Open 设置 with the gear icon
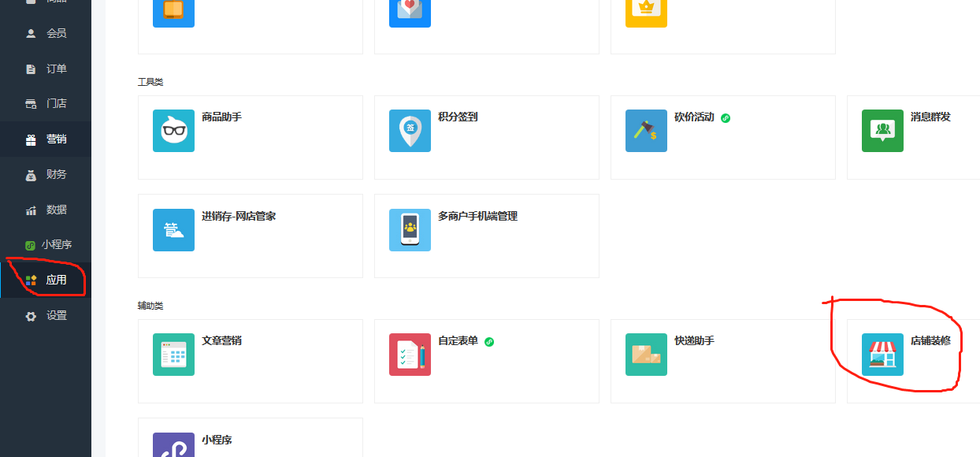 [x=46, y=316]
